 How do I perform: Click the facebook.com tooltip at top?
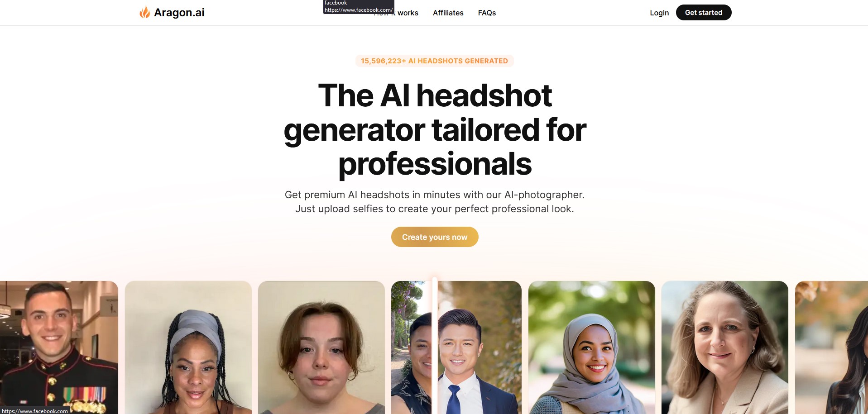pyautogui.click(x=359, y=7)
